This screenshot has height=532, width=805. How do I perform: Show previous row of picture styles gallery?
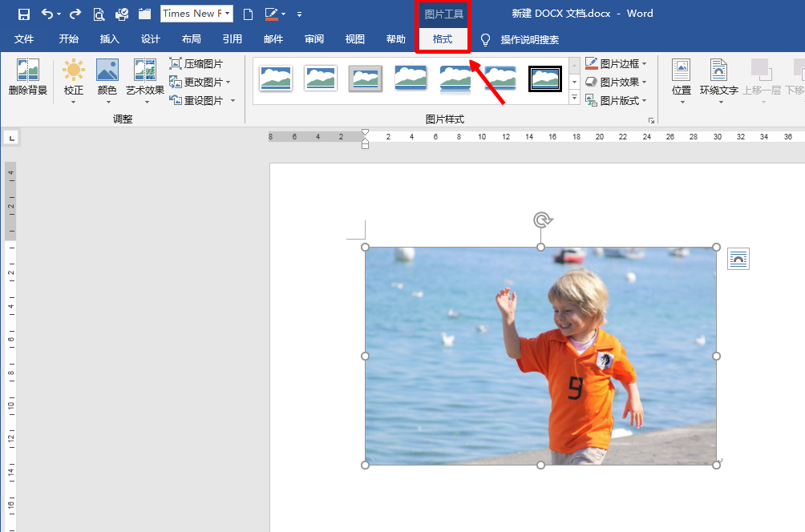point(575,65)
